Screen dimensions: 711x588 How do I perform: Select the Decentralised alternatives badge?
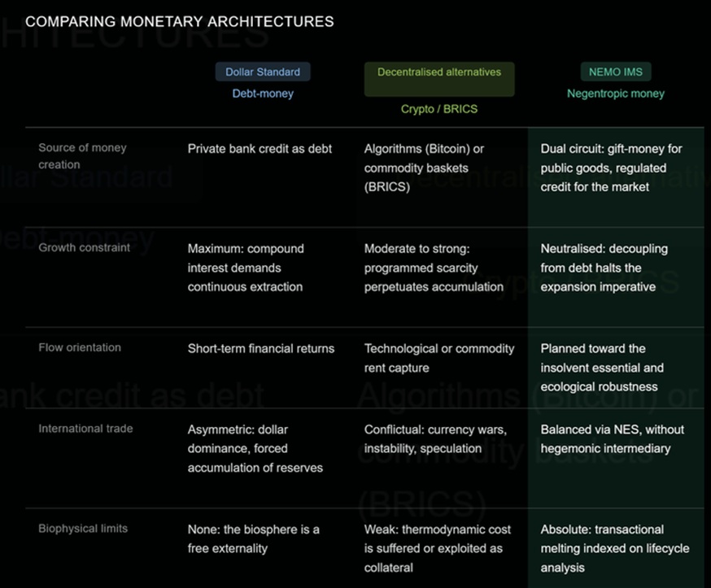pyautogui.click(x=439, y=80)
